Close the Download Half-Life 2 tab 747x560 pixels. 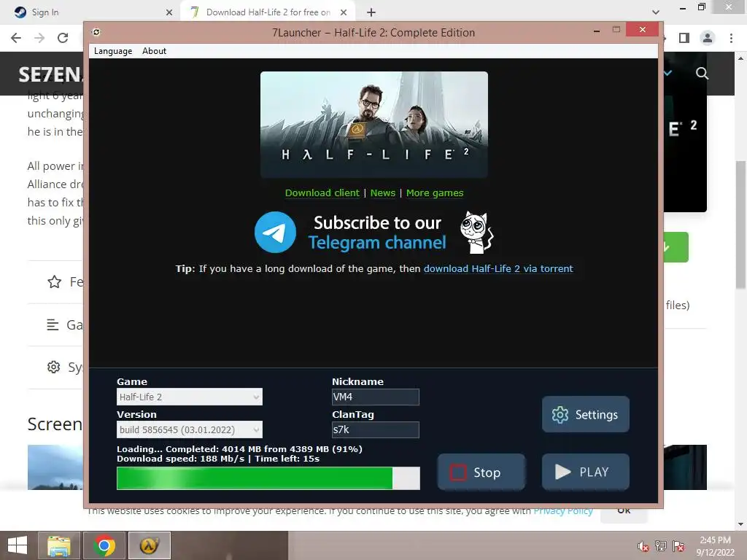(x=344, y=12)
